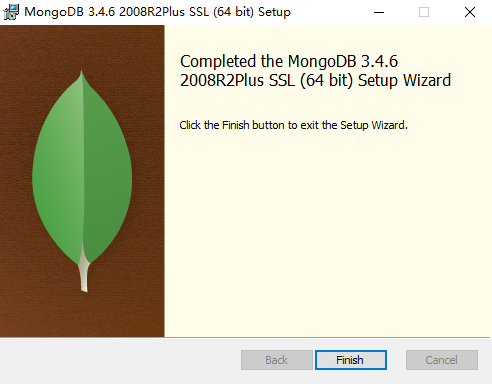Open the installer system-menu icon in title bar
The height and width of the screenshot is (384, 492).
coord(11,12)
